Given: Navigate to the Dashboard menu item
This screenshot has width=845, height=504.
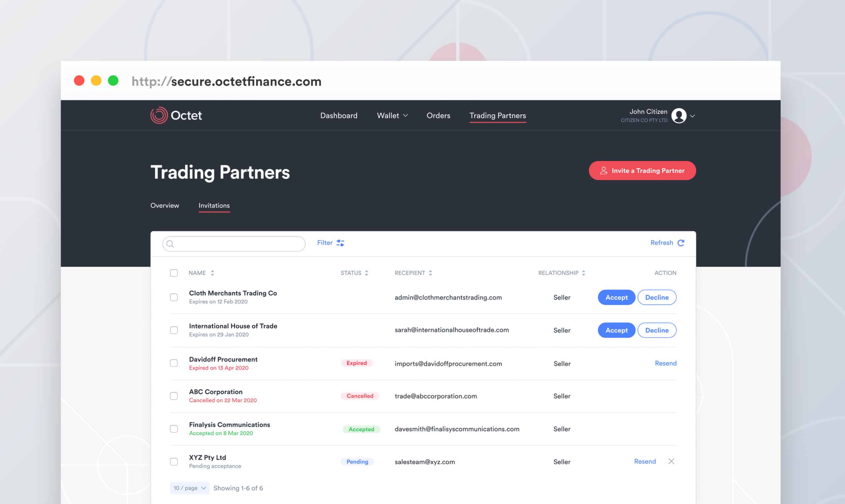Looking at the screenshot, I should click(338, 115).
